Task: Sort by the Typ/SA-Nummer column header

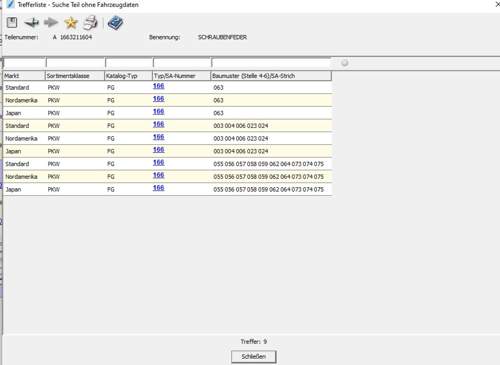Action: (x=182, y=76)
